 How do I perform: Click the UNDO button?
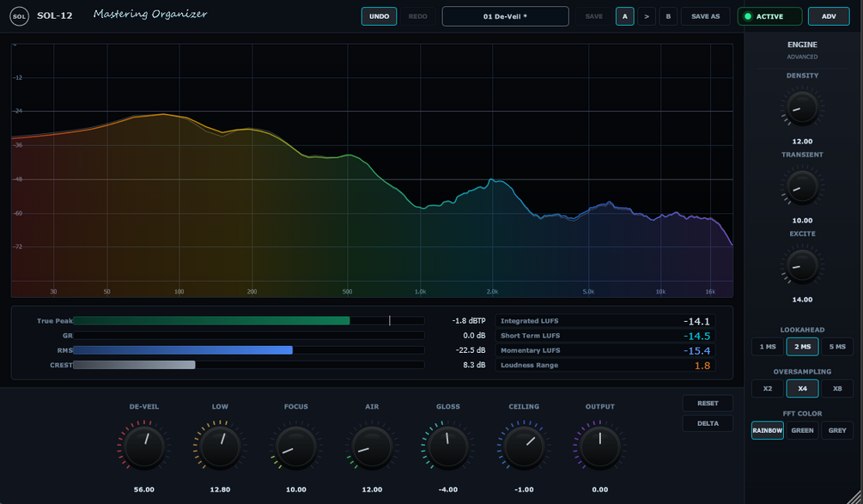(x=380, y=16)
